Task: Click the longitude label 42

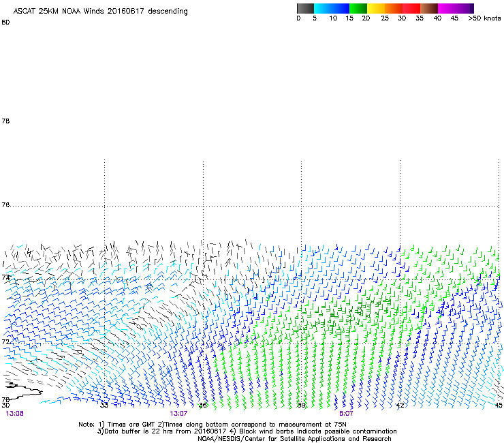Action: pos(400,405)
